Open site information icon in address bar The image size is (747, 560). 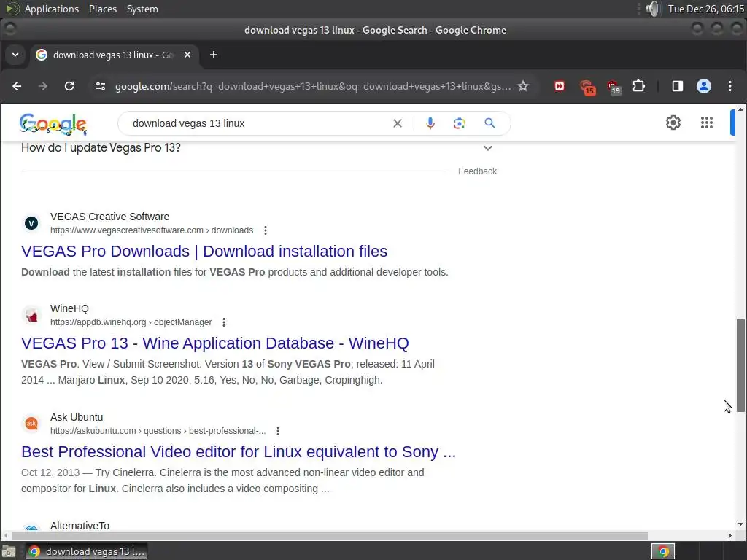(x=101, y=86)
